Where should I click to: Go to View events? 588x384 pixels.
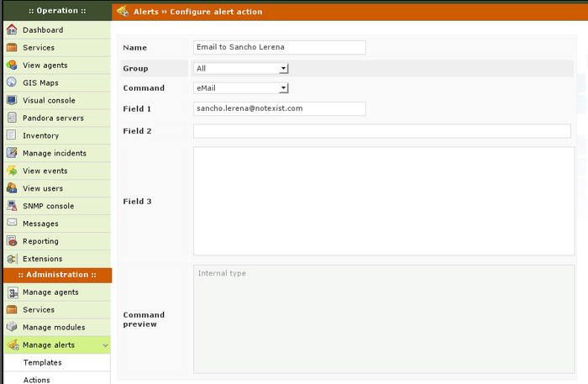tap(45, 171)
